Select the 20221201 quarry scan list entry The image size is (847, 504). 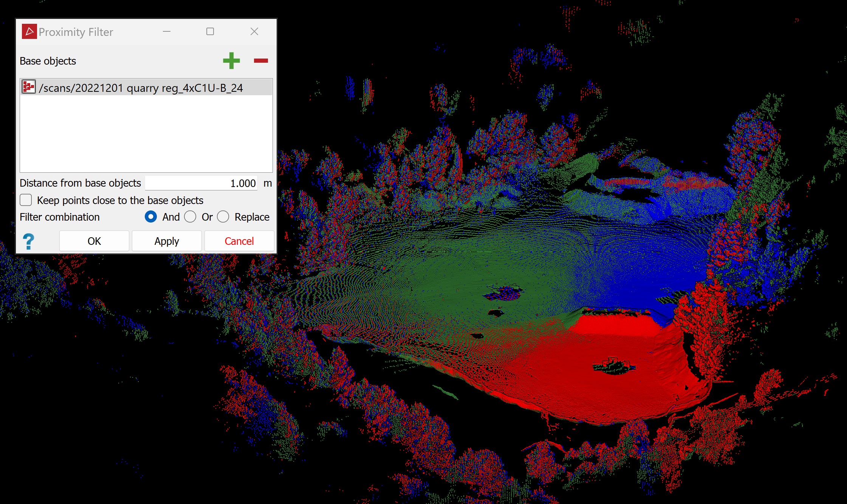click(141, 88)
